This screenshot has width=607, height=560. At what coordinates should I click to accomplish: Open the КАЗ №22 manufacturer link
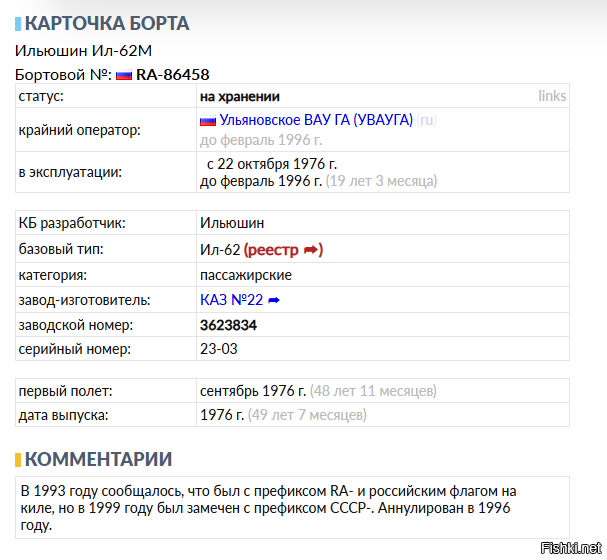pos(231,300)
